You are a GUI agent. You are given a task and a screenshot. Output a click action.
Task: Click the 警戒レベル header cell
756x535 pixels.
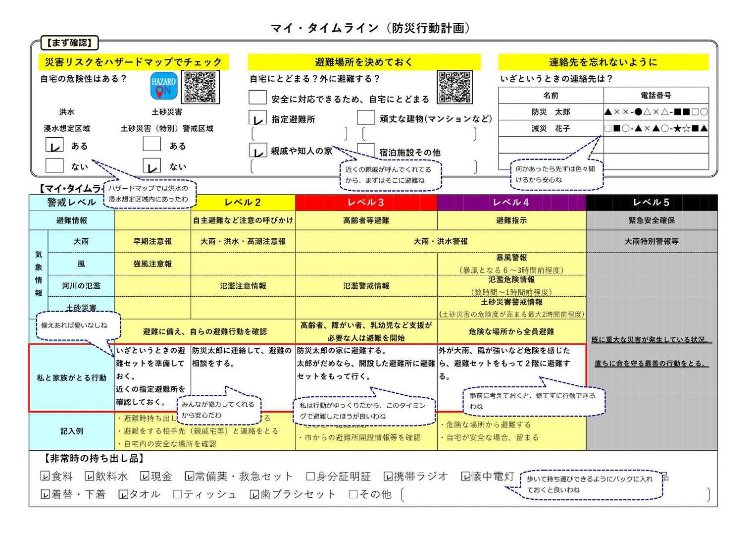point(72,203)
